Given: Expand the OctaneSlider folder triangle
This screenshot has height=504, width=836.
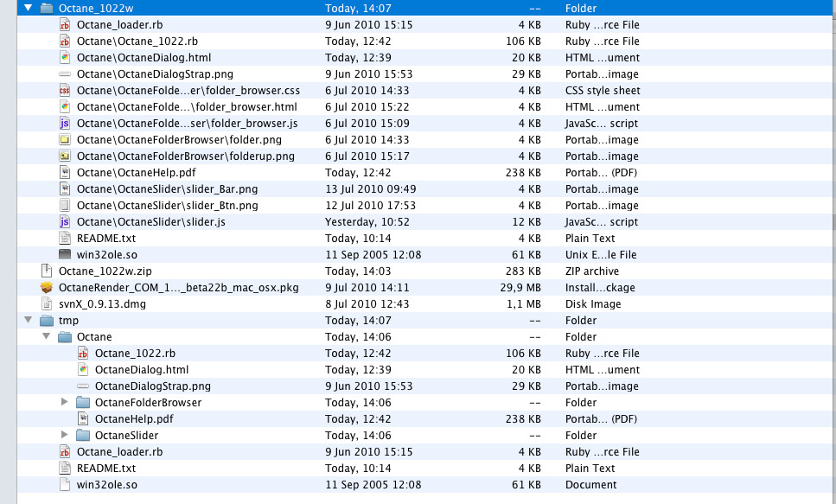Looking at the screenshot, I should coord(65,435).
